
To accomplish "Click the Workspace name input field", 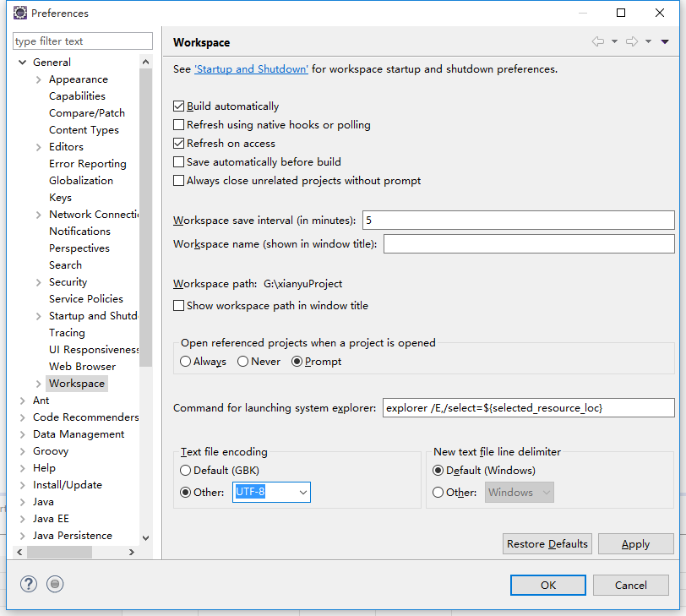I will (x=529, y=243).
